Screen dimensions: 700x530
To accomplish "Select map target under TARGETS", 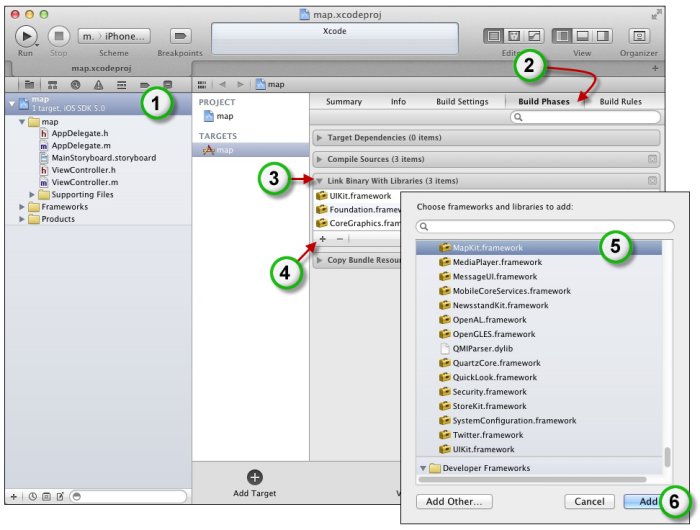I will pos(250,150).
